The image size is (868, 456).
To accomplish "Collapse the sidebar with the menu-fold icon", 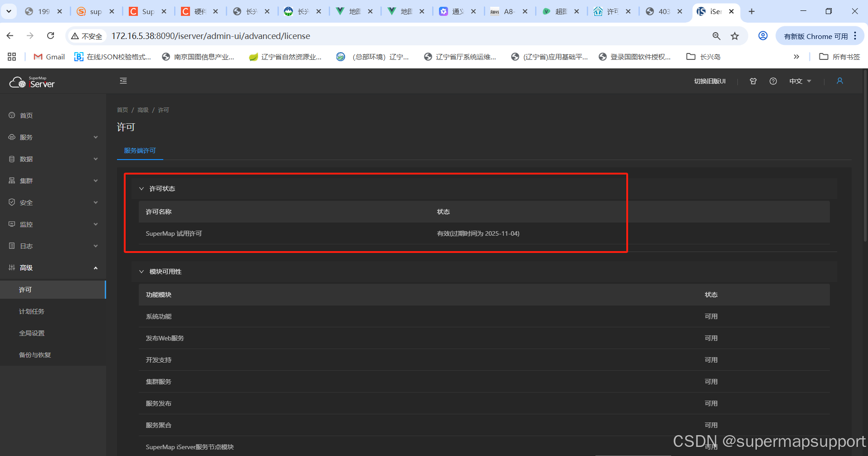I will pyautogui.click(x=123, y=81).
